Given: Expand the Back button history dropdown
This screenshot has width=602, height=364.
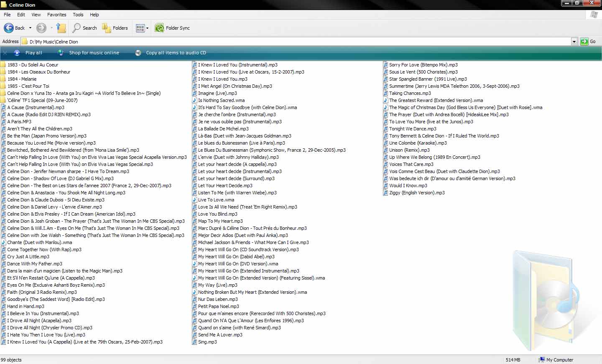Looking at the screenshot, I should coord(30,28).
